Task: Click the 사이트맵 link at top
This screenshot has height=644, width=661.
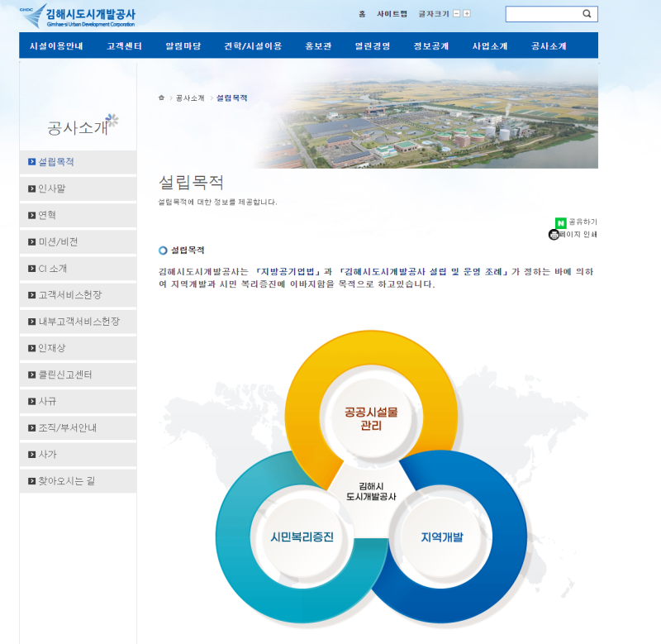Action: tap(392, 14)
